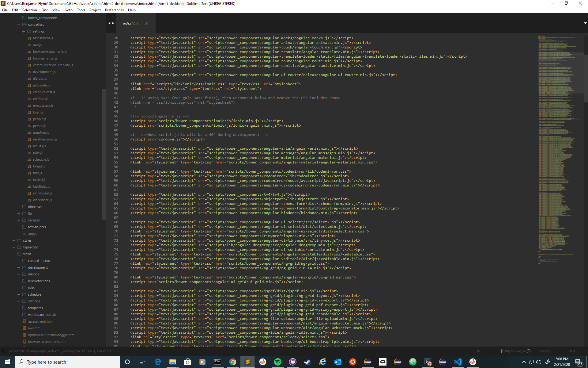588x368 pixels.
Task: Open volume control in system tray
Action: pos(539,362)
